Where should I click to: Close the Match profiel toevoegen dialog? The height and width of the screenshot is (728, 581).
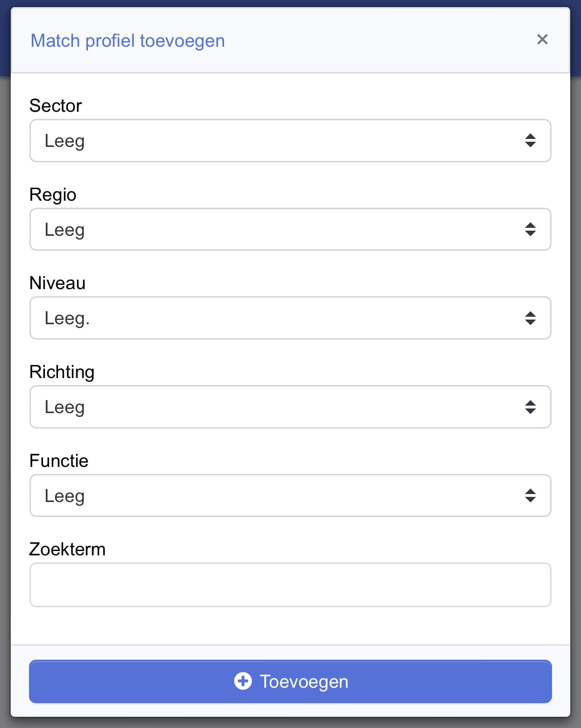542,39
